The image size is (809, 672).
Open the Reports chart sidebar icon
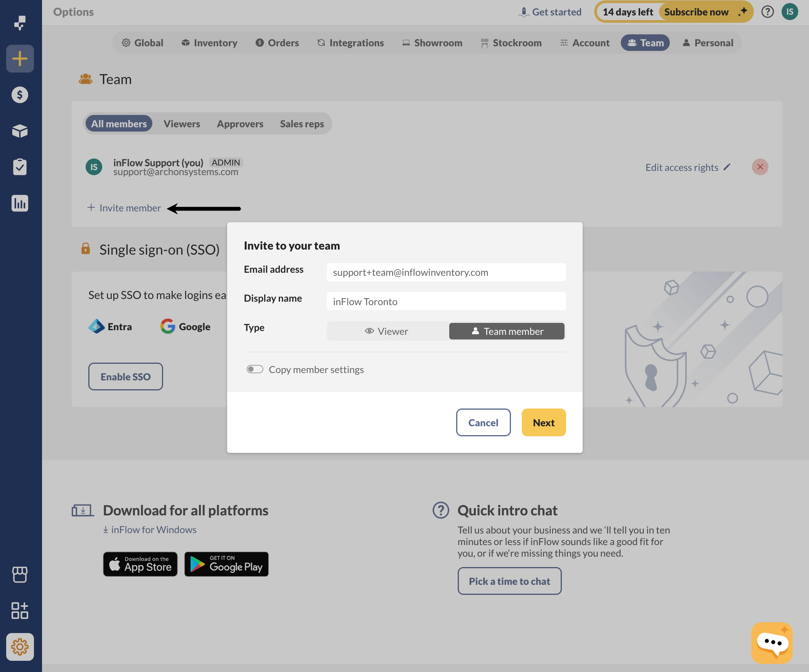20,203
